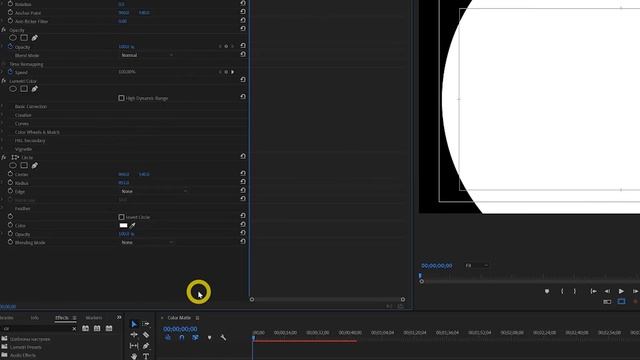The image size is (640, 360).
Task: Select the Pen tool in tools panel
Action: click(x=146, y=346)
